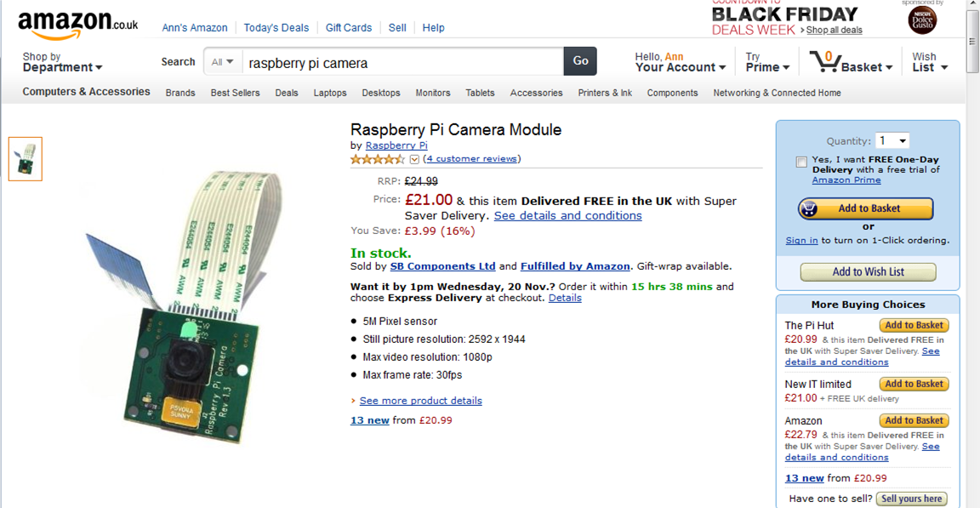Click the Nescafé Dolce Gusto sponsor logo

(x=922, y=20)
